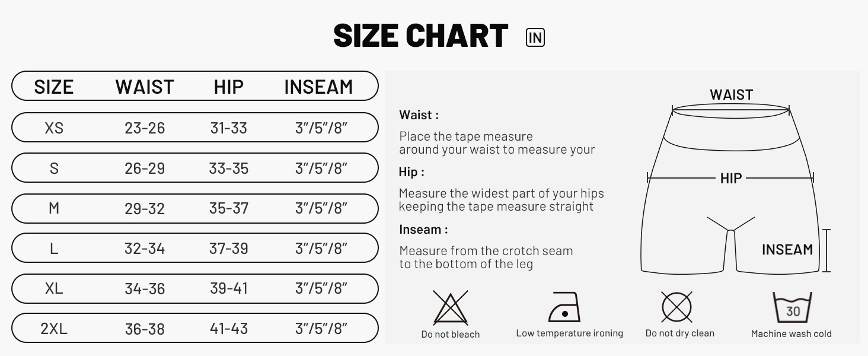
Task: Select the 2XL size row
Action: (x=194, y=328)
